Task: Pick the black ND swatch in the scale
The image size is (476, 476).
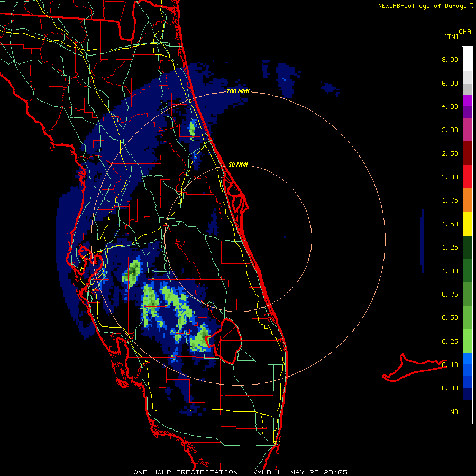Action: pyautogui.click(x=467, y=411)
